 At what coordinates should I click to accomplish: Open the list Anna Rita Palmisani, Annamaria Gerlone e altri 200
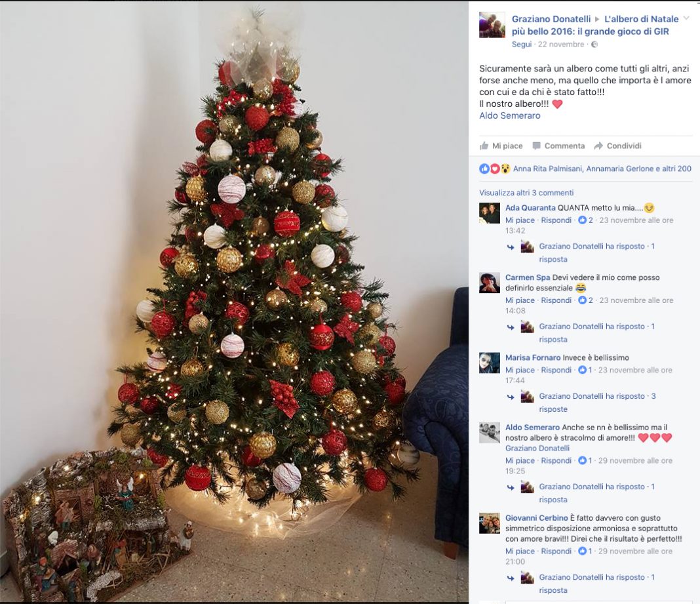[602, 169]
